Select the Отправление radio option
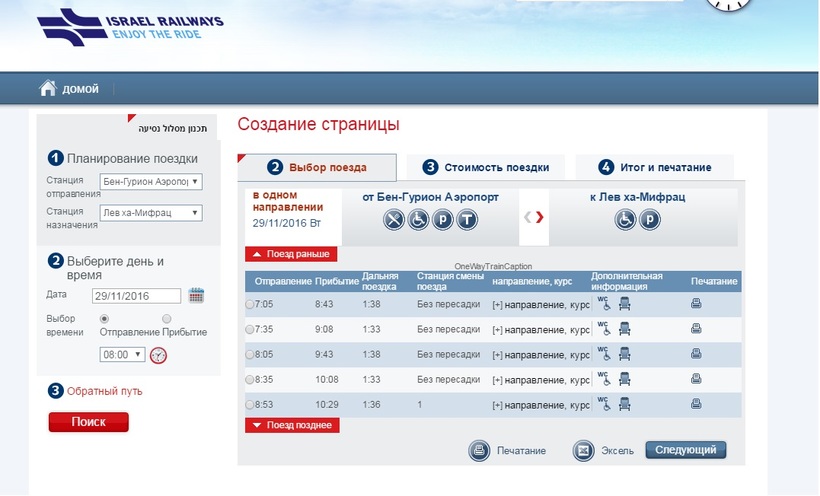 104,319
